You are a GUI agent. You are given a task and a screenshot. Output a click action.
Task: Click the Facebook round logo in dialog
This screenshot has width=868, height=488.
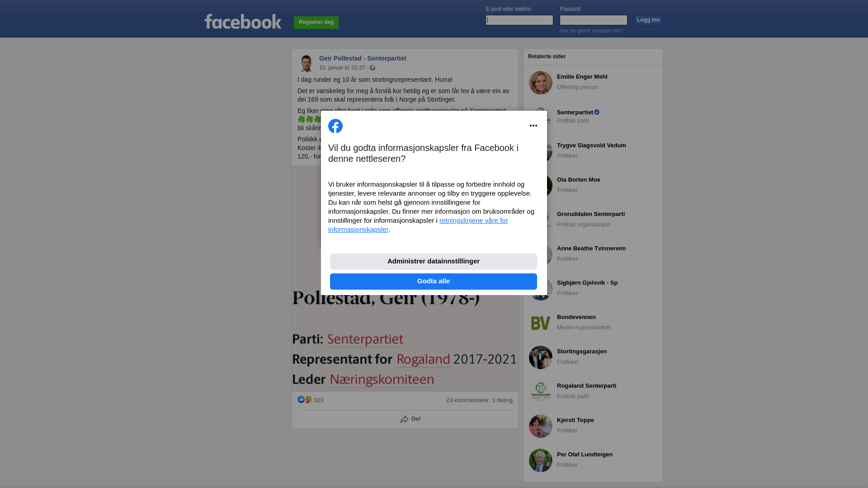click(x=335, y=126)
